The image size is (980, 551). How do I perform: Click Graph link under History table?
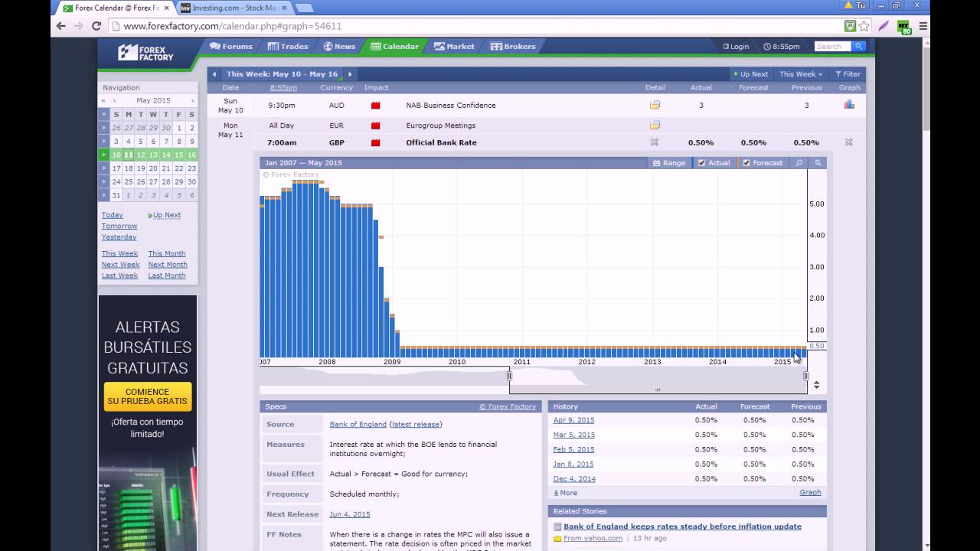click(x=810, y=493)
